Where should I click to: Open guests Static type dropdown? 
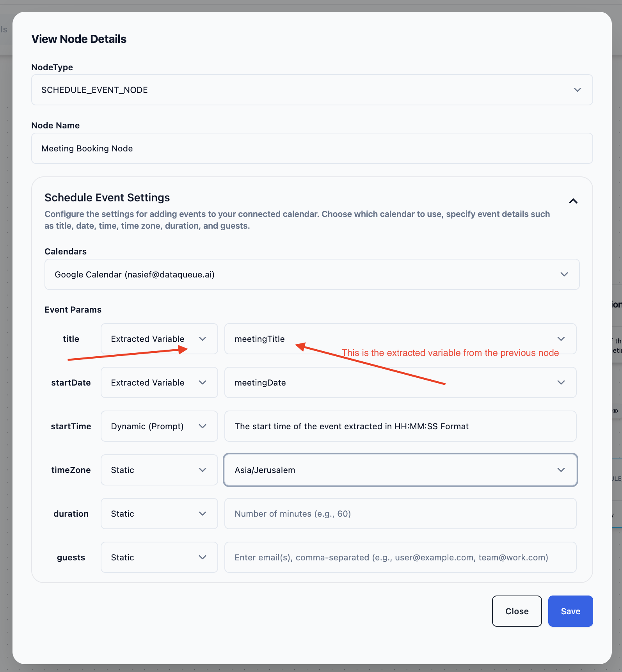pos(159,557)
